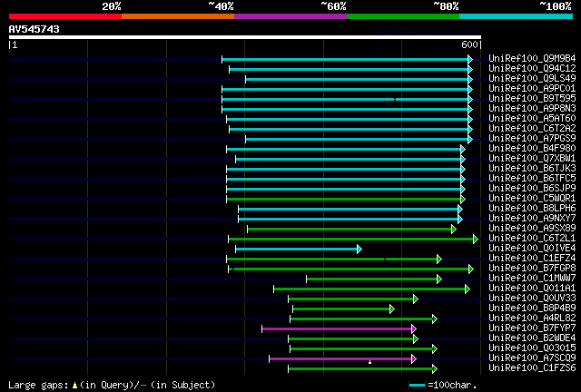
Task: Click the UniRef100_B4F980 text
Action: (532, 148)
